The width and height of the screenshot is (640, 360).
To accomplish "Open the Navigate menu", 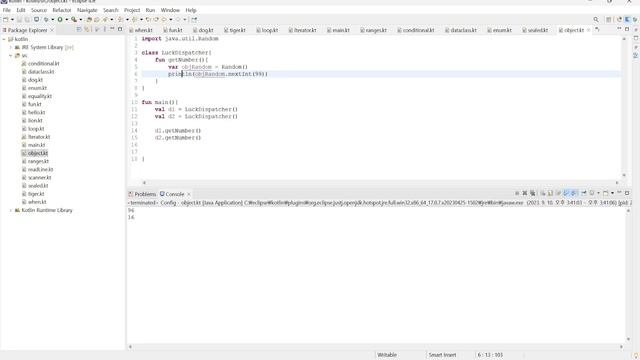I will tap(87, 10).
